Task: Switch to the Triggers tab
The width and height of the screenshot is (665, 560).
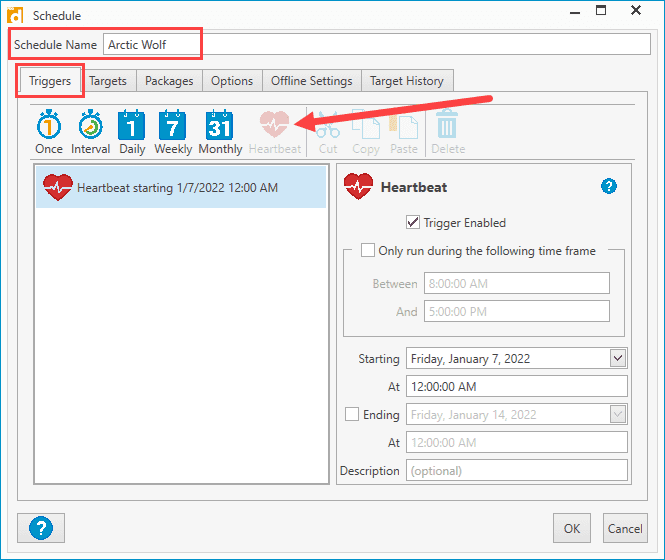Action: coord(50,81)
